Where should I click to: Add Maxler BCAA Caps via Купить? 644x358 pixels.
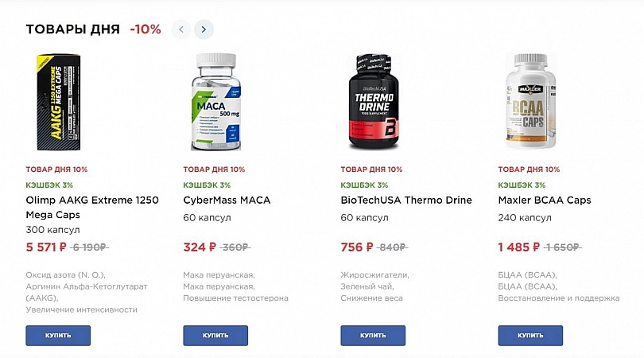click(x=530, y=335)
